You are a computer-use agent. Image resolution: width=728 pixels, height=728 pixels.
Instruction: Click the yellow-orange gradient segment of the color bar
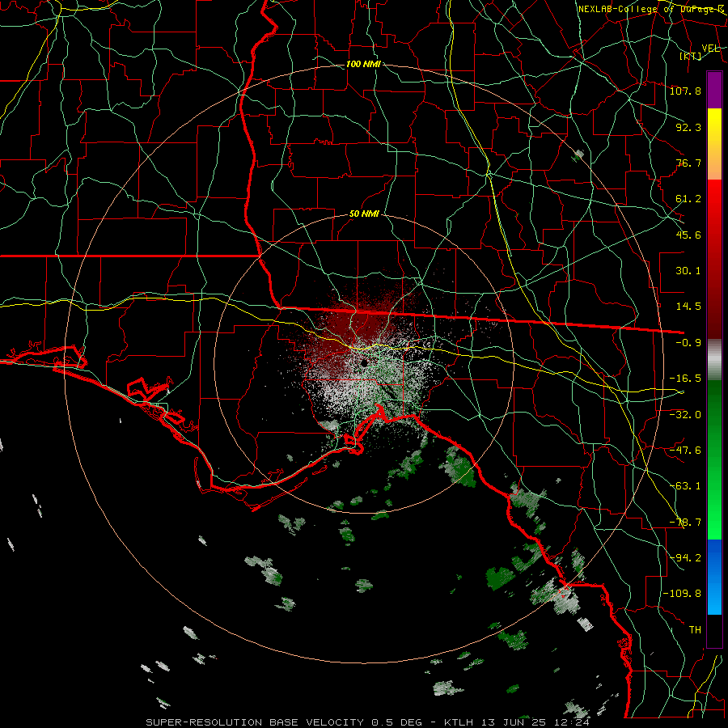click(714, 144)
